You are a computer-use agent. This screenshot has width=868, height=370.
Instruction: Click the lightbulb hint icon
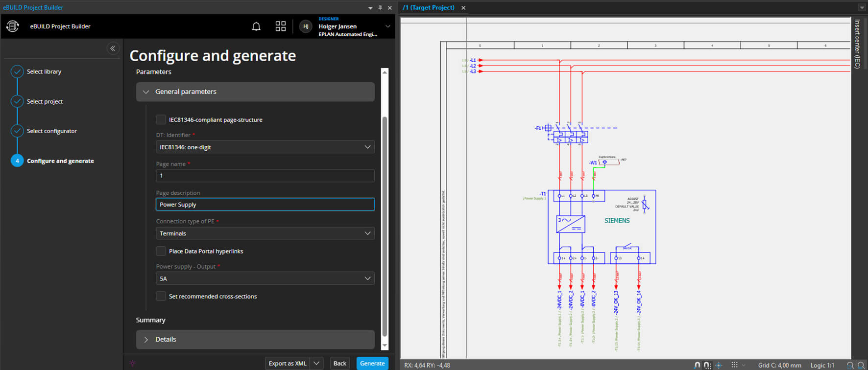(x=132, y=363)
